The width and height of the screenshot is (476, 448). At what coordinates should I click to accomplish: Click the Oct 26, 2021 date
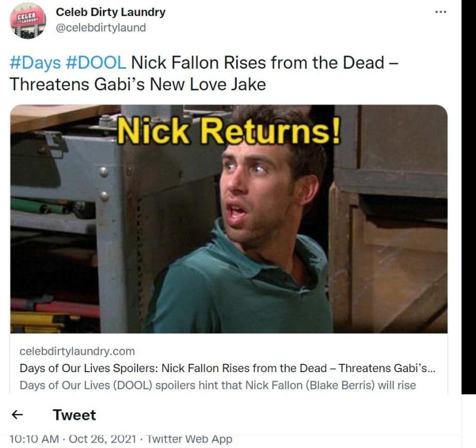tap(102, 438)
